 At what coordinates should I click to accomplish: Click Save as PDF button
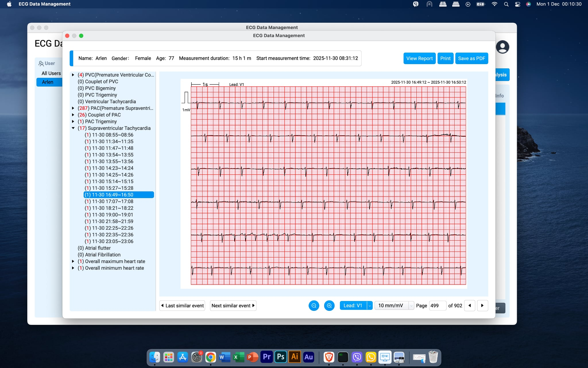471,58
